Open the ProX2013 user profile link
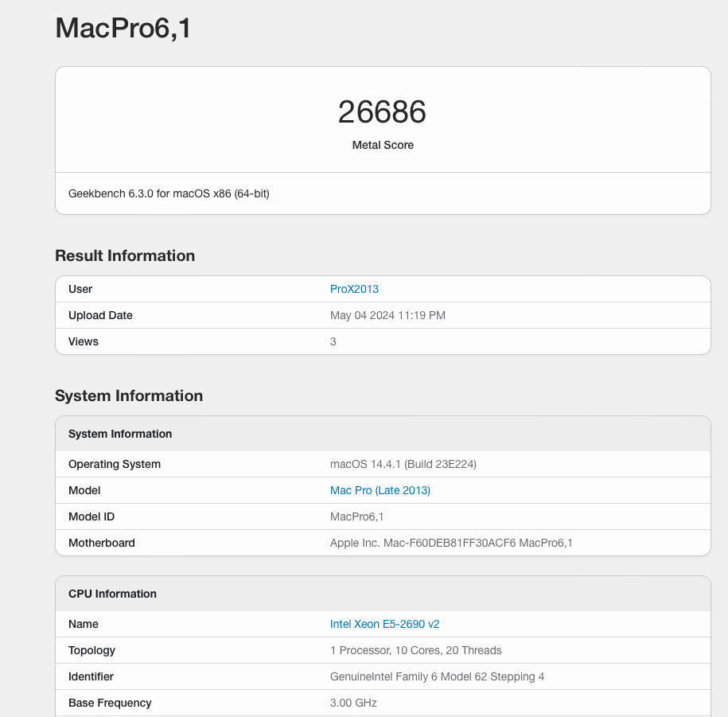The width and height of the screenshot is (728, 717). pyautogui.click(x=354, y=289)
